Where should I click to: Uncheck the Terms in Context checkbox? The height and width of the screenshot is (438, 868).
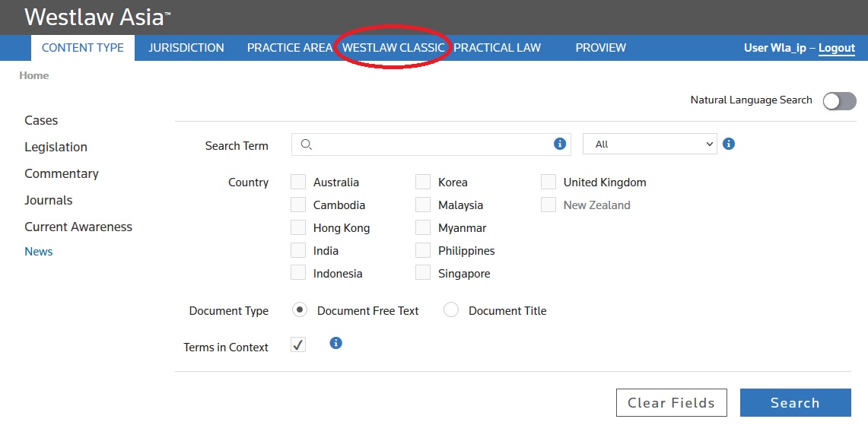(298, 344)
